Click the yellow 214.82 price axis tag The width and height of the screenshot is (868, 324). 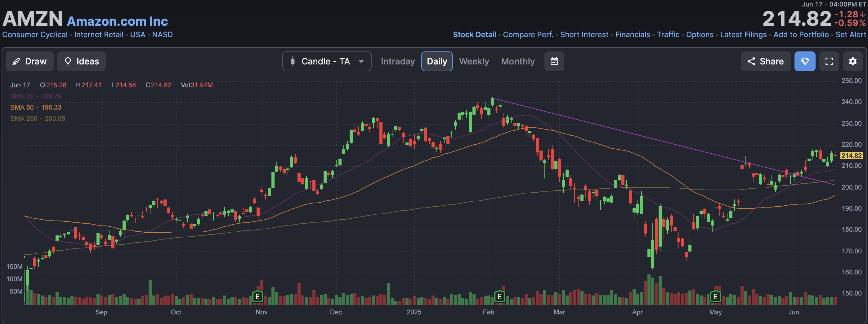[x=851, y=155]
